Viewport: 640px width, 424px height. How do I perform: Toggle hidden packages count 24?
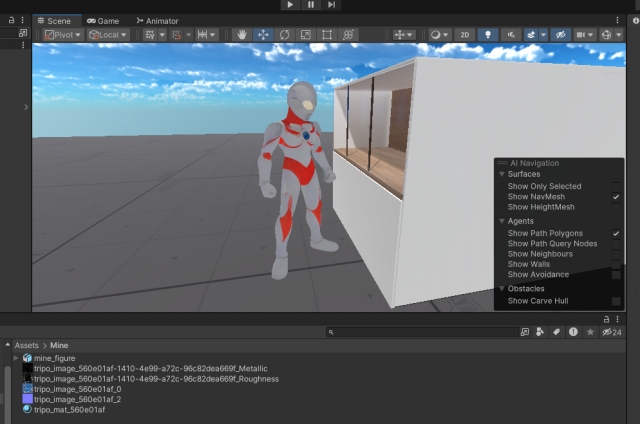[612, 332]
